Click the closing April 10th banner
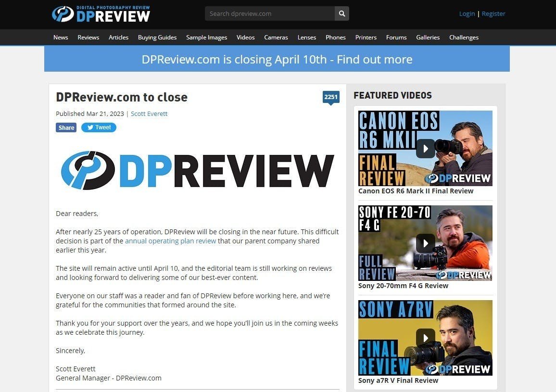 click(x=277, y=59)
